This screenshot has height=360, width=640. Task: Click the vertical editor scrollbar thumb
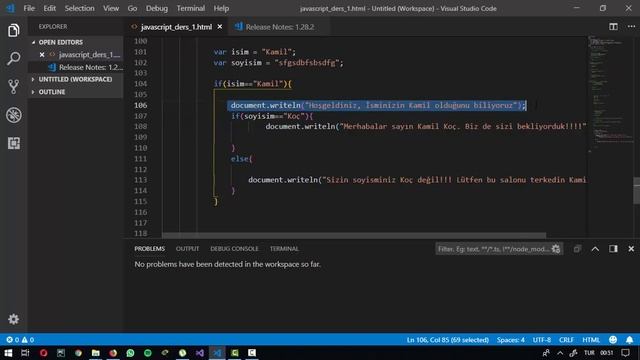636,190
